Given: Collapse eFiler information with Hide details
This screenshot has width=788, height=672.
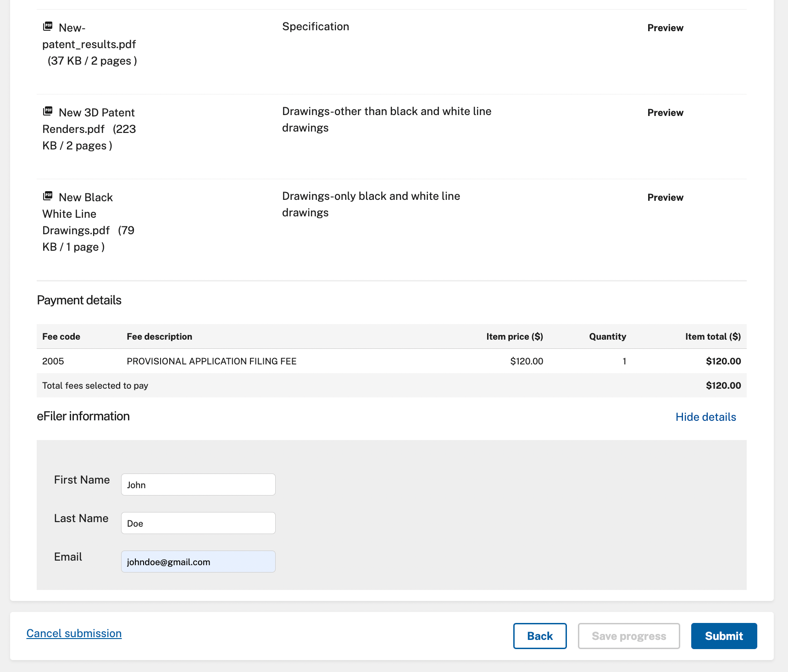Looking at the screenshot, I should 705,417.
